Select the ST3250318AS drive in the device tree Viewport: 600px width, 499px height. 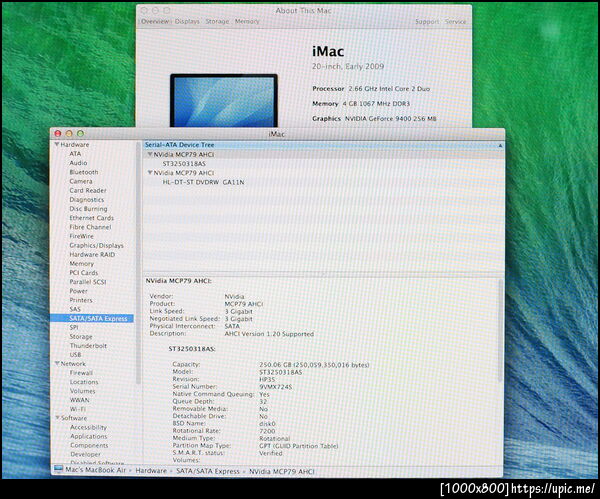184,164
